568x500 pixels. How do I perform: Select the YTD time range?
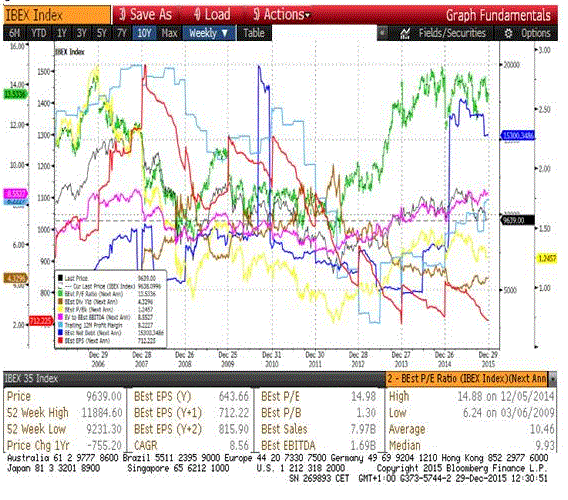(x=39, y=33)
